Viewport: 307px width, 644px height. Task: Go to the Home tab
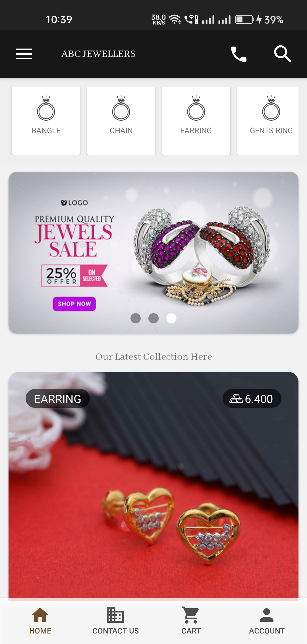[40, 621]
